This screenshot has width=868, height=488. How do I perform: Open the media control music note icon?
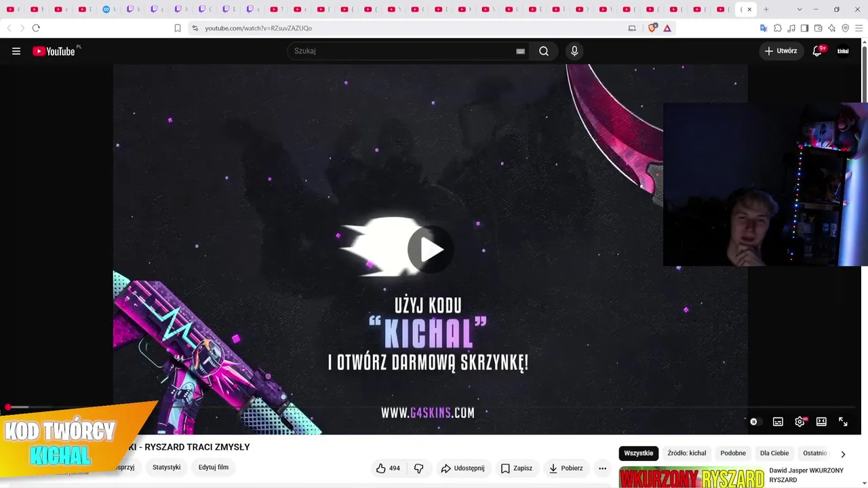coord(791,28)
